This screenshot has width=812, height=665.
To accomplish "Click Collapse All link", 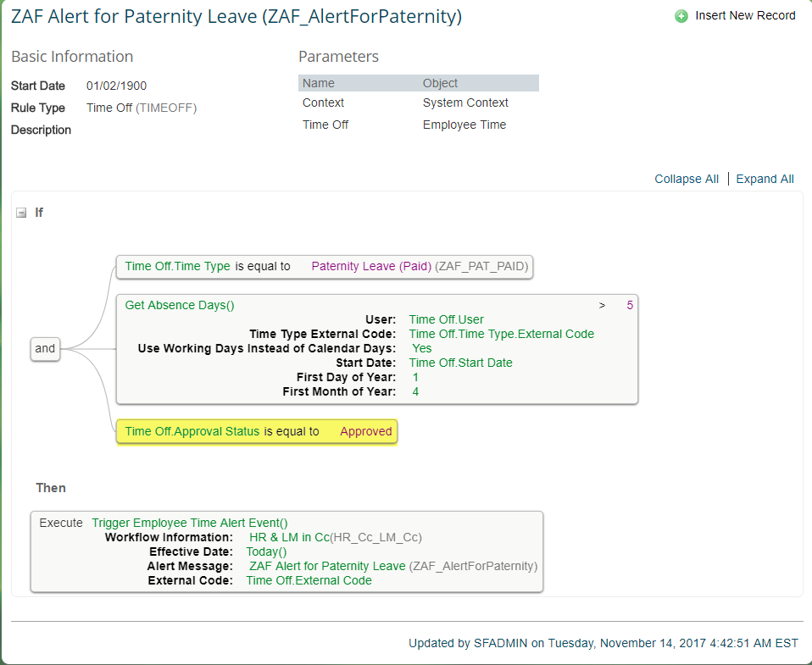I will (x=687, y=179).
